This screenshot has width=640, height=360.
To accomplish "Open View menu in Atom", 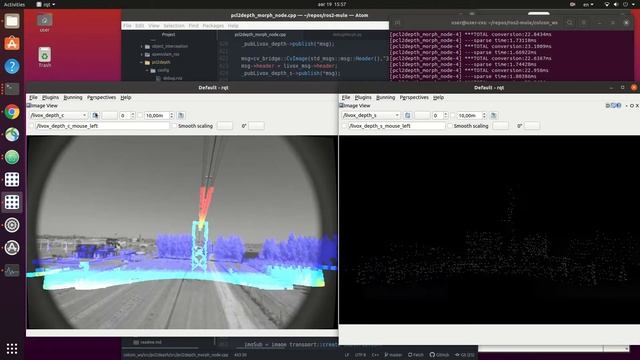I will 153,26.
